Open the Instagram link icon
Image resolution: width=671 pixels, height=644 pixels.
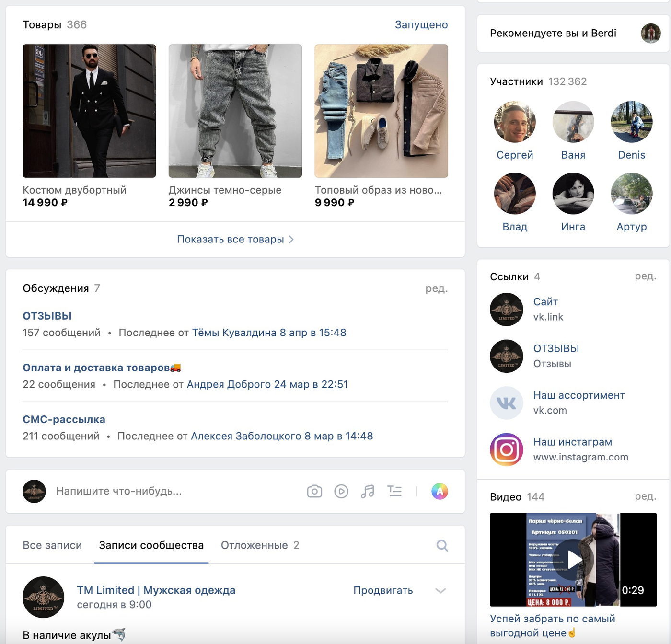(507, 449)
